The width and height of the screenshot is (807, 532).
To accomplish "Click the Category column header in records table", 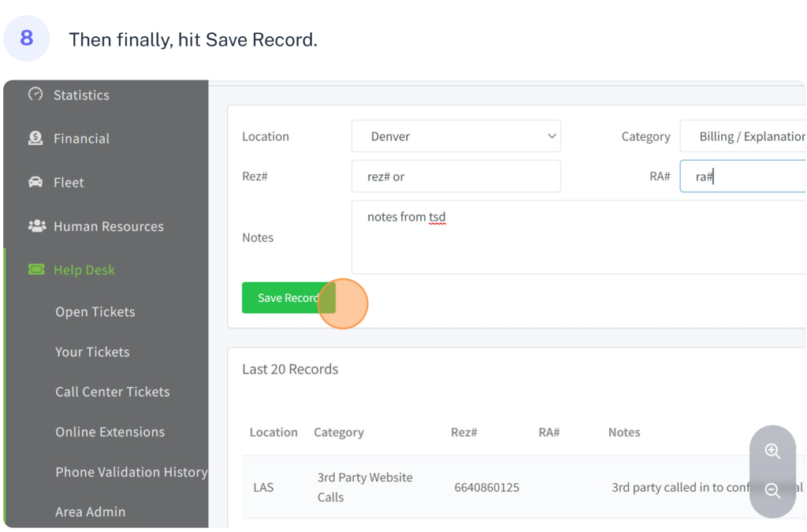I will pos(338,432).
